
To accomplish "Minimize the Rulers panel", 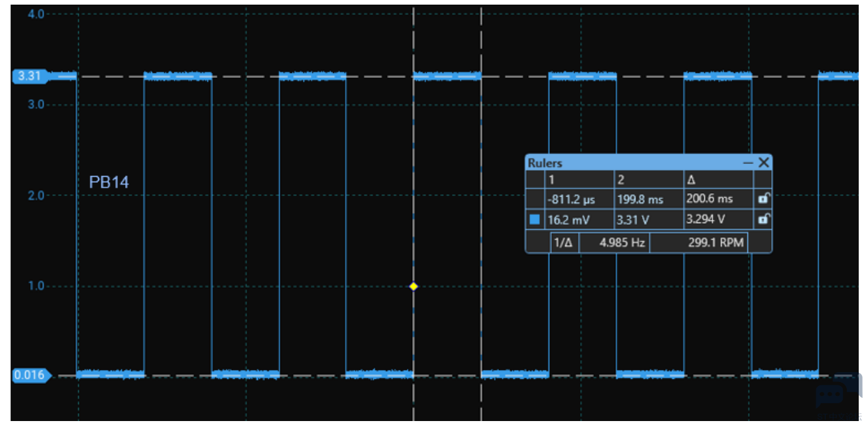I will [749, 163].
